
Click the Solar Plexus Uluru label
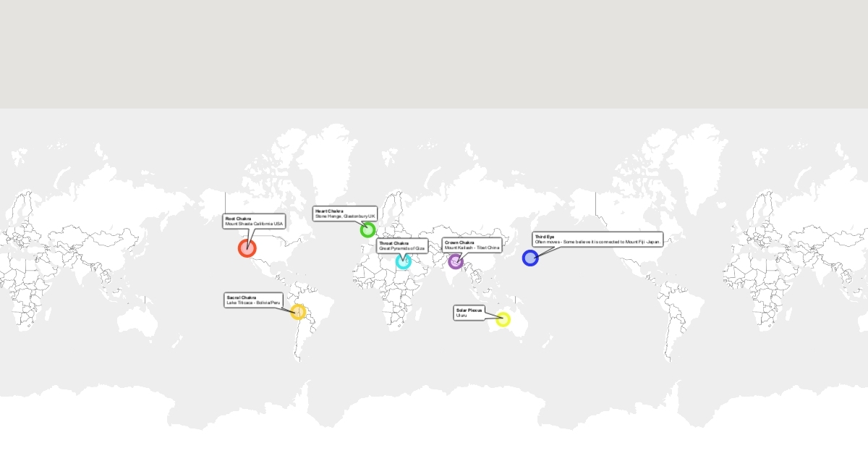[469, 313]
